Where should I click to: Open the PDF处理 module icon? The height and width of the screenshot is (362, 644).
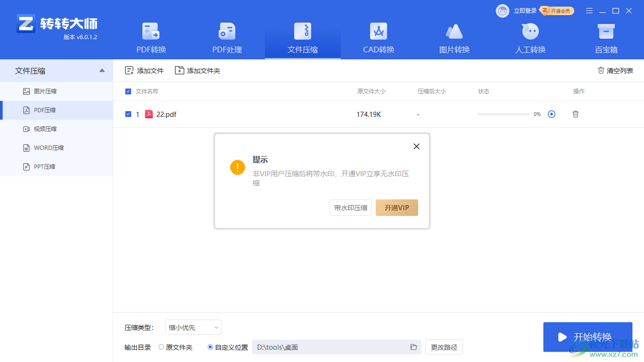(x=227, y=31)
